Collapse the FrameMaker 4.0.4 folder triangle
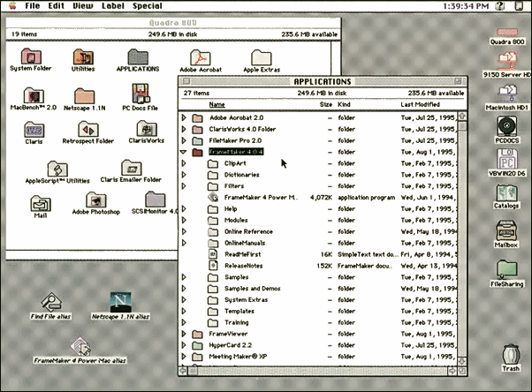 (184, 152)
